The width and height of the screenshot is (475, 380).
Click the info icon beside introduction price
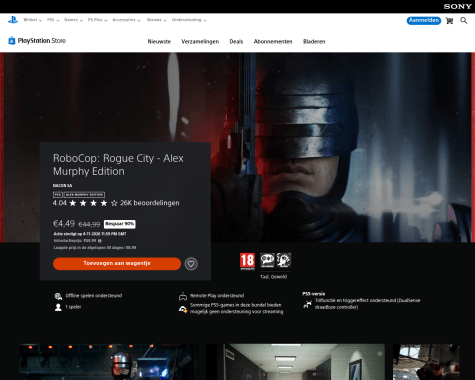(100, 241)
